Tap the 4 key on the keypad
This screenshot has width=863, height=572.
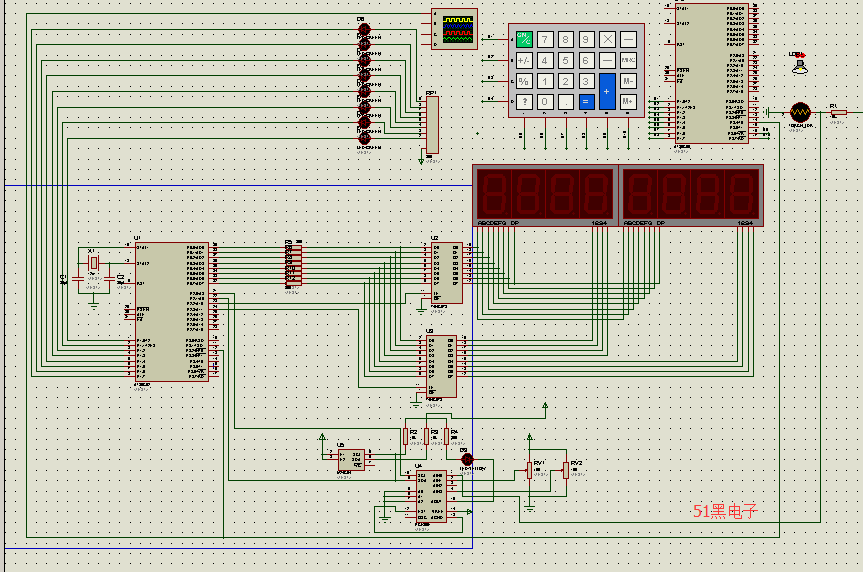(x=545, y=61)
